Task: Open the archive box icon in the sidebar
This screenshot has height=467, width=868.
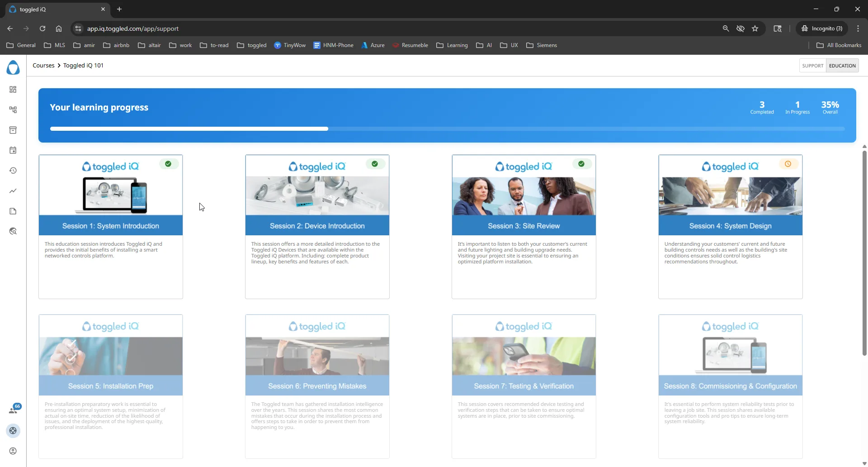Action: click(x=13, y=130)
